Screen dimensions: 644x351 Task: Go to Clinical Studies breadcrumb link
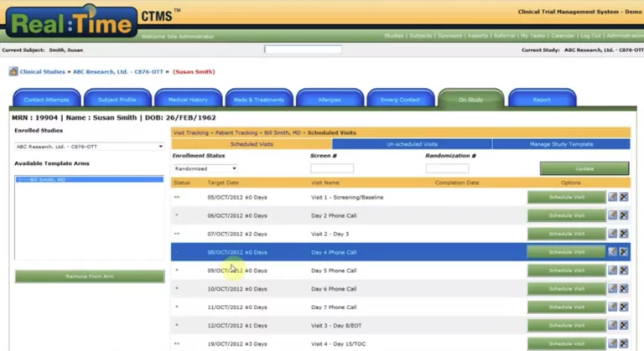coord(42,71)
